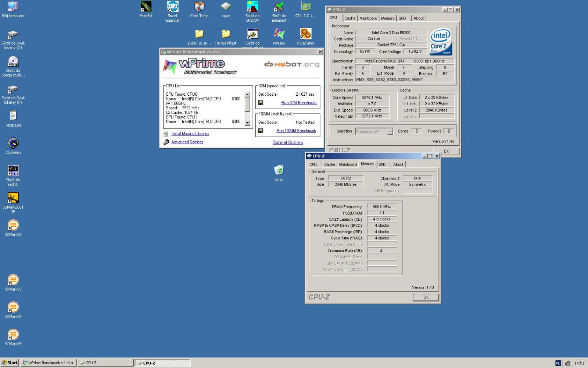Click the save icon beside 1024M benchmark
The image size is (588, 368).
click(261, 131)
